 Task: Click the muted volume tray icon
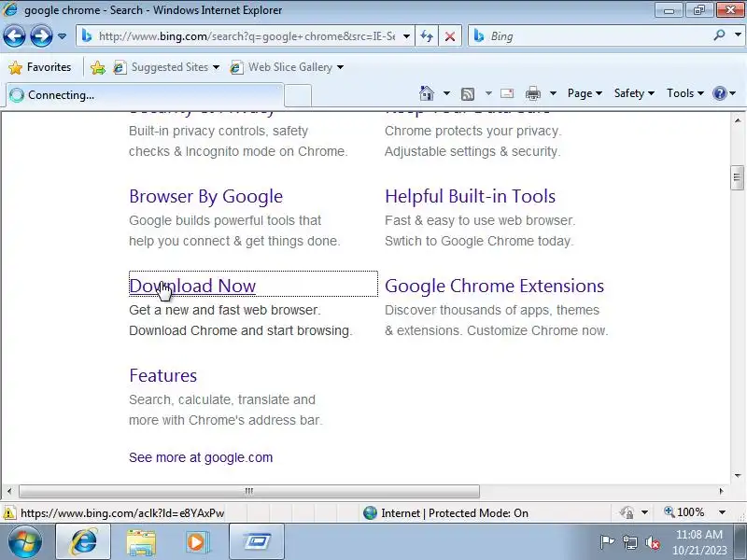click(x=653, y=542)
